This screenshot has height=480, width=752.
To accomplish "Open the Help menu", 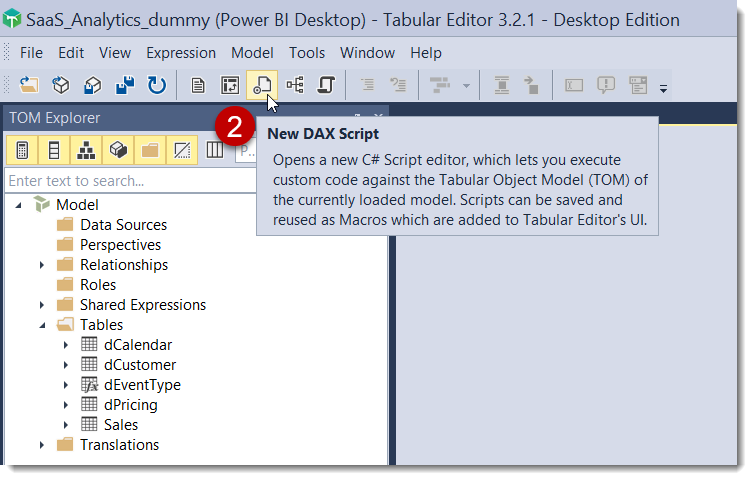I will pos(425,53).
